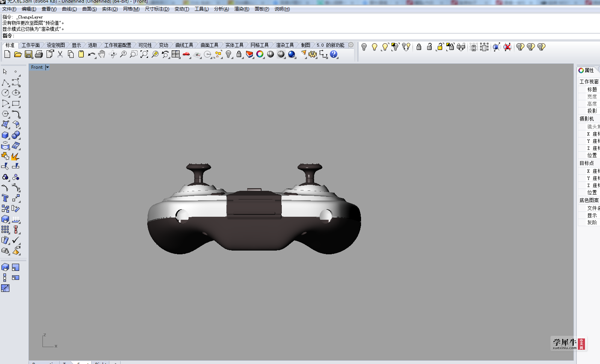Open options with the gears icon

coord(313,54)
